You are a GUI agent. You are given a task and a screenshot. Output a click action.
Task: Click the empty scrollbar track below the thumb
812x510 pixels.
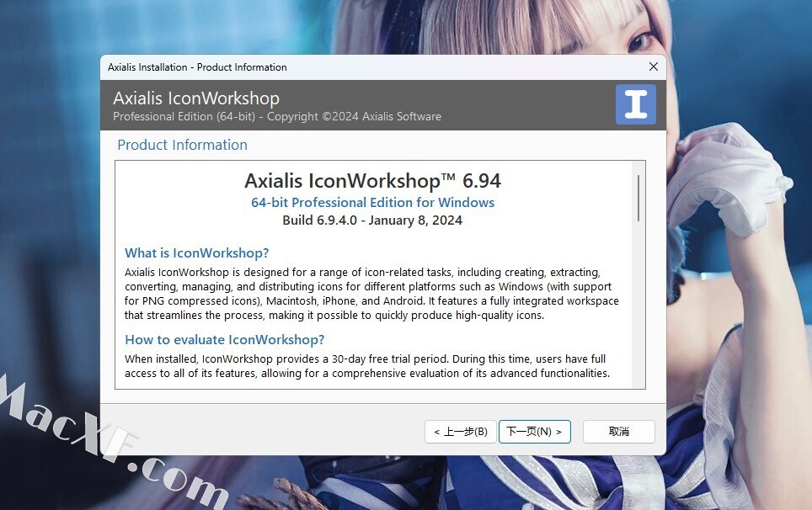click(x=638, y=305)
